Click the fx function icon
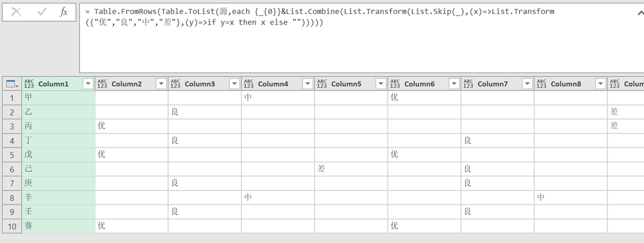 tap(64, 12)
